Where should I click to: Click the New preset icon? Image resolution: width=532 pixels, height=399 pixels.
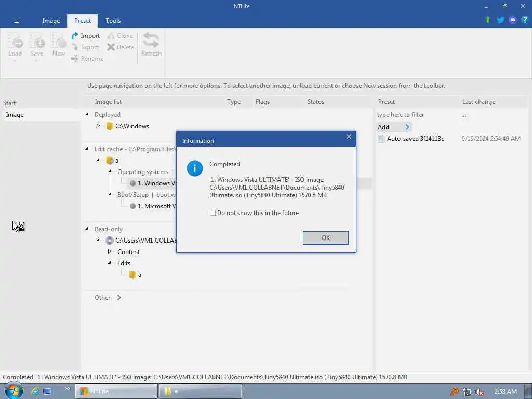tap(58, 41)
